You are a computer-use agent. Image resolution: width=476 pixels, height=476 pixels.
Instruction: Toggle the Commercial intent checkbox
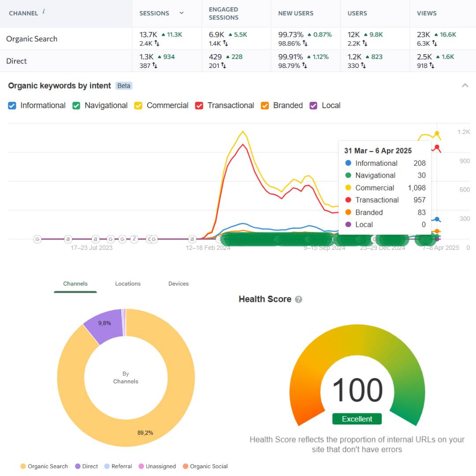tap(138, 106)
